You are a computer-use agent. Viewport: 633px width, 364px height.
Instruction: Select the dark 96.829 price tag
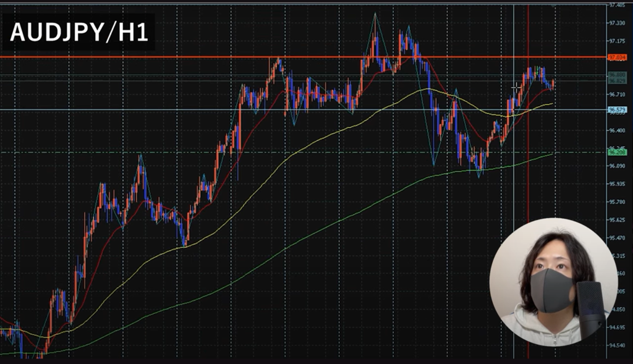click(618, 81)
